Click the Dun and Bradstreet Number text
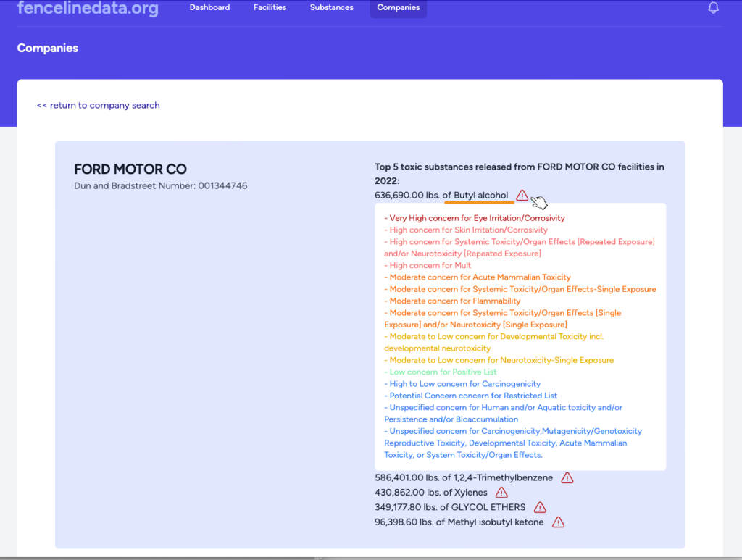The image size is (742, 560). coord(160,186)
